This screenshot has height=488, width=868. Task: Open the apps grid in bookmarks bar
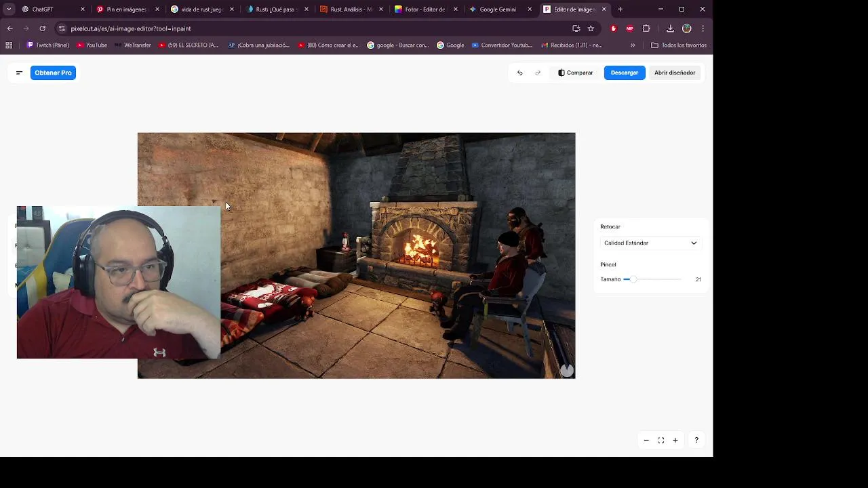9,45
